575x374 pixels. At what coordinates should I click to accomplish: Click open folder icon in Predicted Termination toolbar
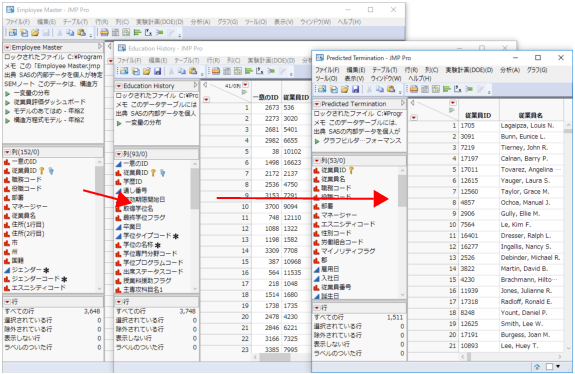click(x=344, y=89)
